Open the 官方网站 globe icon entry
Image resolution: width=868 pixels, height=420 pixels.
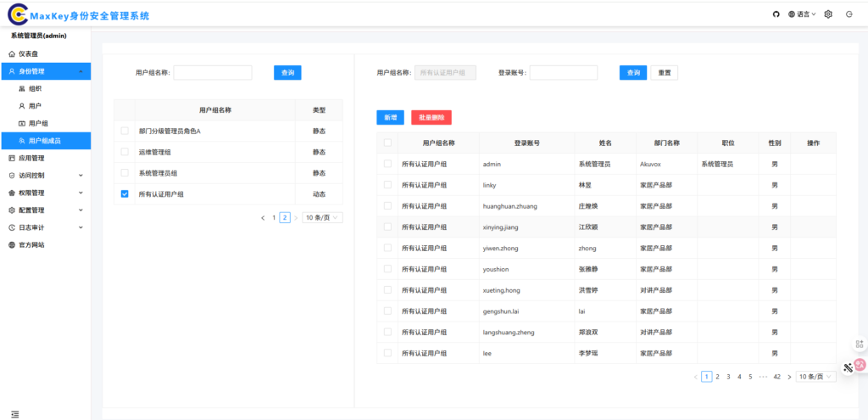tap(12, 244)
